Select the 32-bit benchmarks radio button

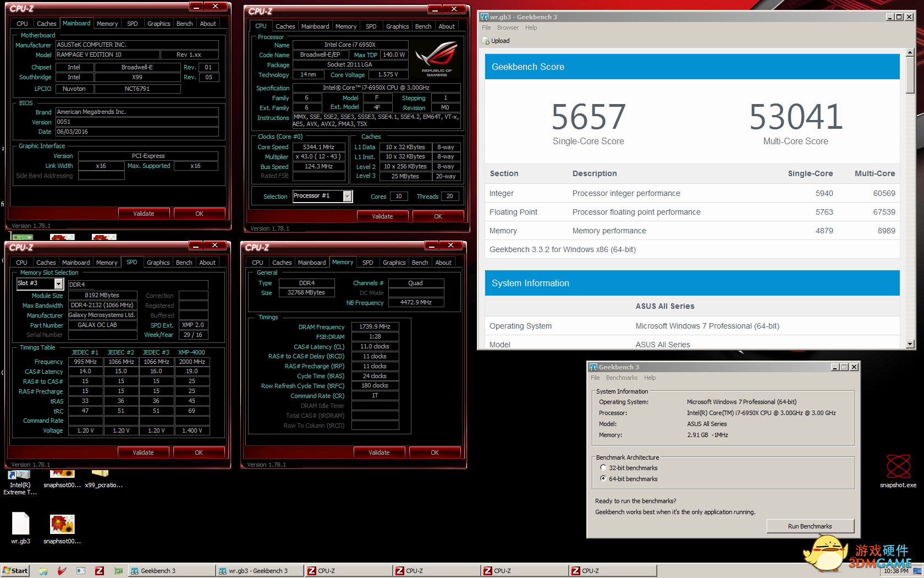tap(603, 468)
